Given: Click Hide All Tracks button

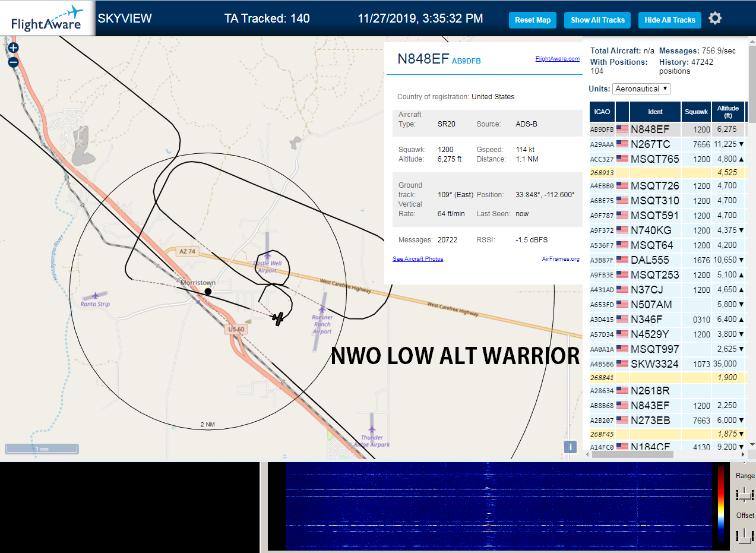Looking at the screenshot, I should pos(670,20).
